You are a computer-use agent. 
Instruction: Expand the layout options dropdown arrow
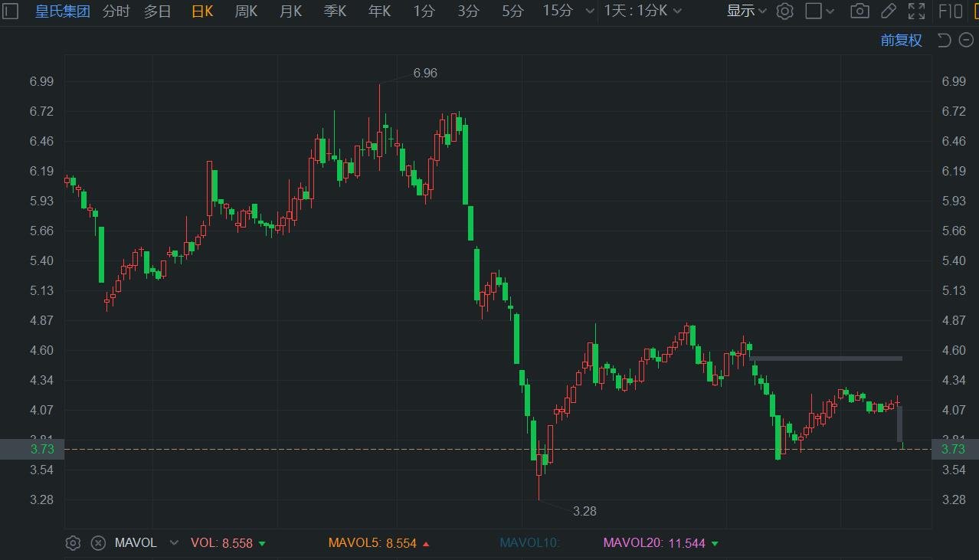[830, 11]
